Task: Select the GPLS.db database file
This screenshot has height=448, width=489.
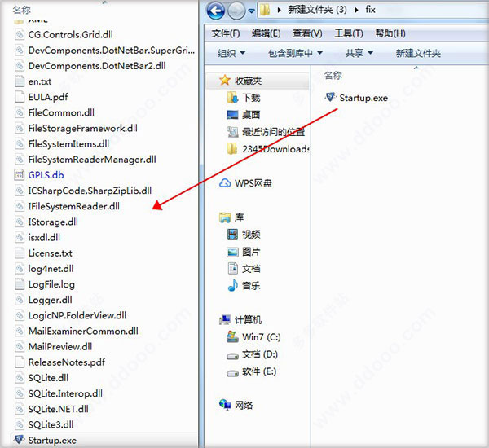Action: point(39,175)
